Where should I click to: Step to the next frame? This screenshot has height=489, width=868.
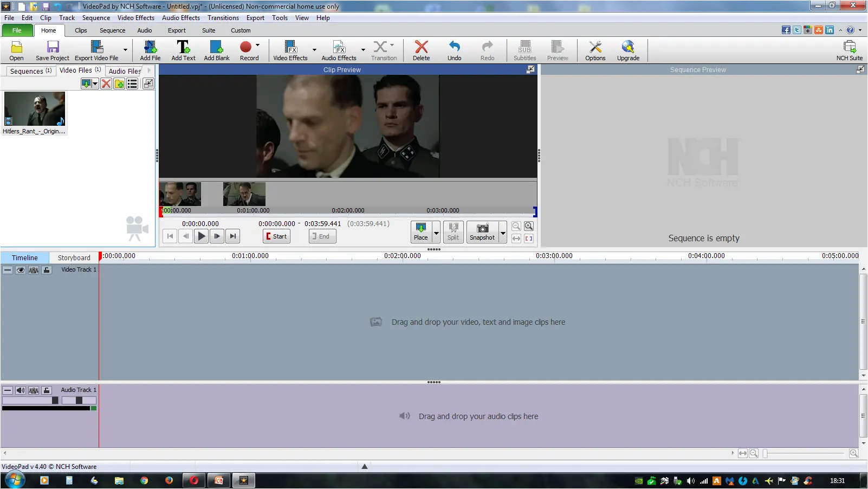[x=217, y=236]
